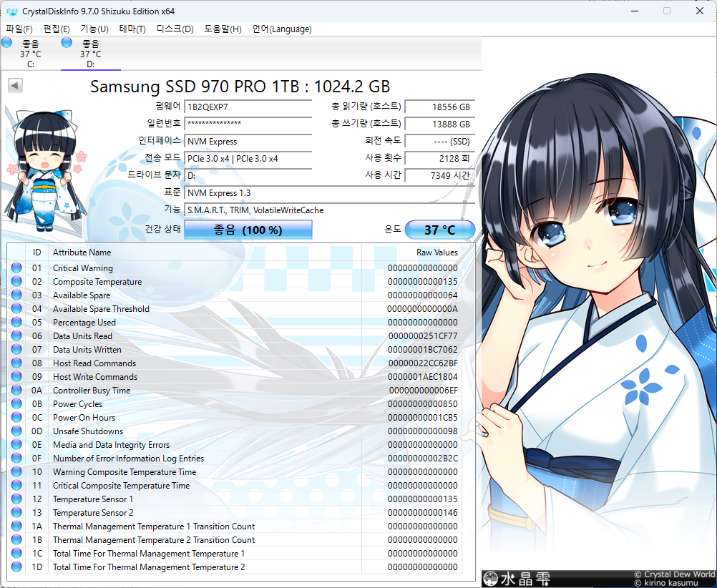This screenshot has height=588, width=717.
Task: Click status orb for Data Units Read
Action: click(x=16, y=335)
